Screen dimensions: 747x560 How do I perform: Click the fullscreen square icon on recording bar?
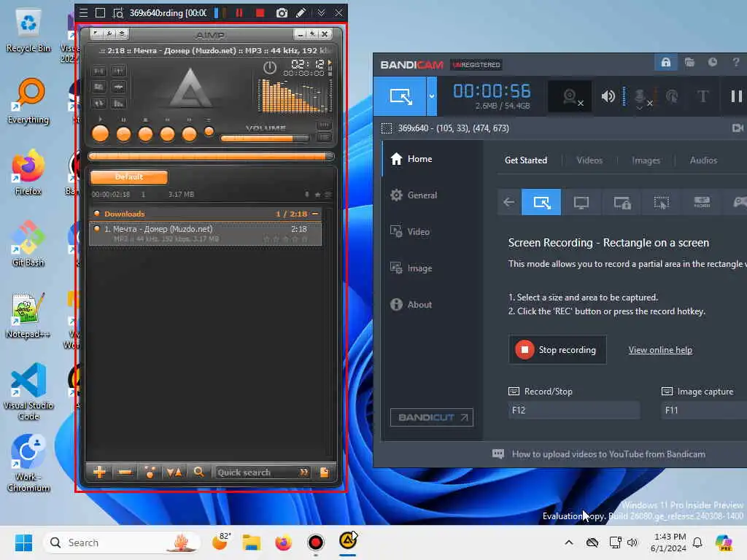tap(100, 13)
